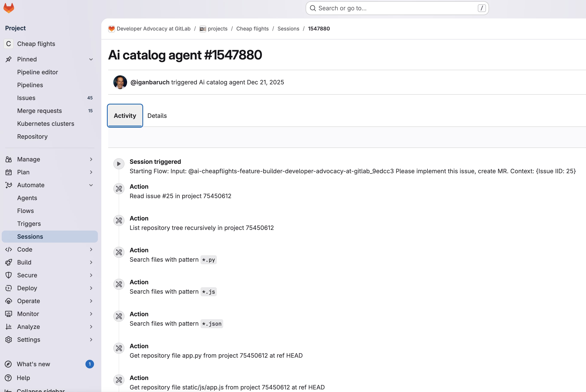Screen dimensions: 586x392
Task: Switch to the Details tab
Action: (x=157, y=116)
